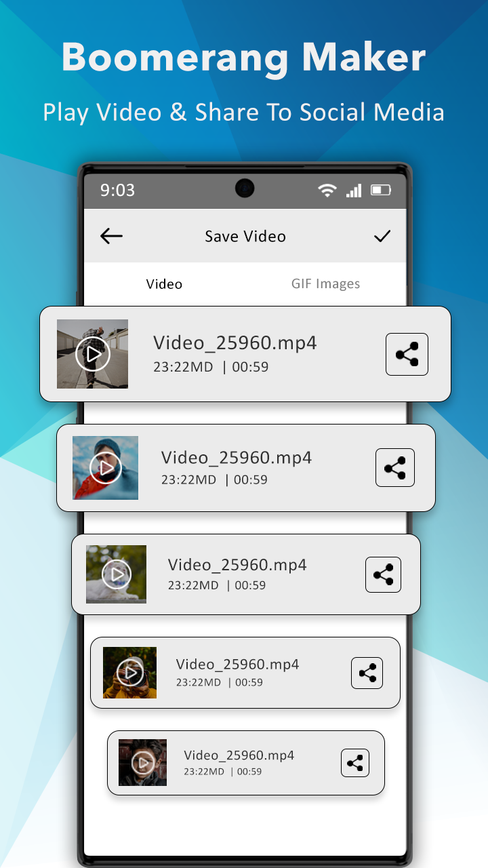Share the street-walking video
This screenshot has width=488, height=868.
pos(407,354)
